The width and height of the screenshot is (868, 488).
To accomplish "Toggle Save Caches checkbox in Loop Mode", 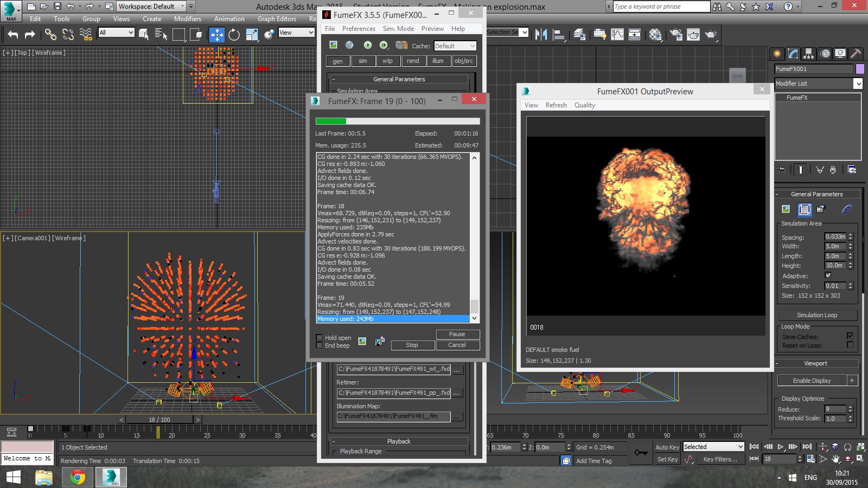I will pos(850,336).
